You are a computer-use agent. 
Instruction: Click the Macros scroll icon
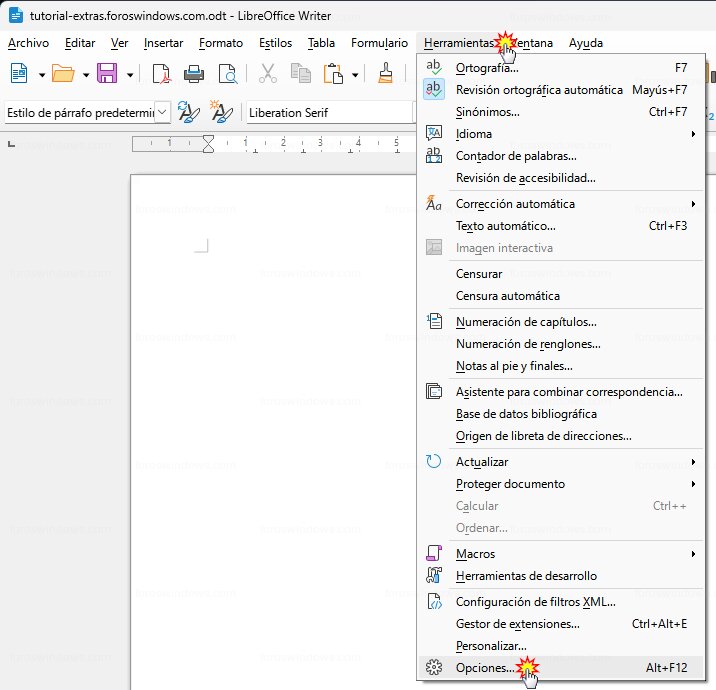[434, 553]
